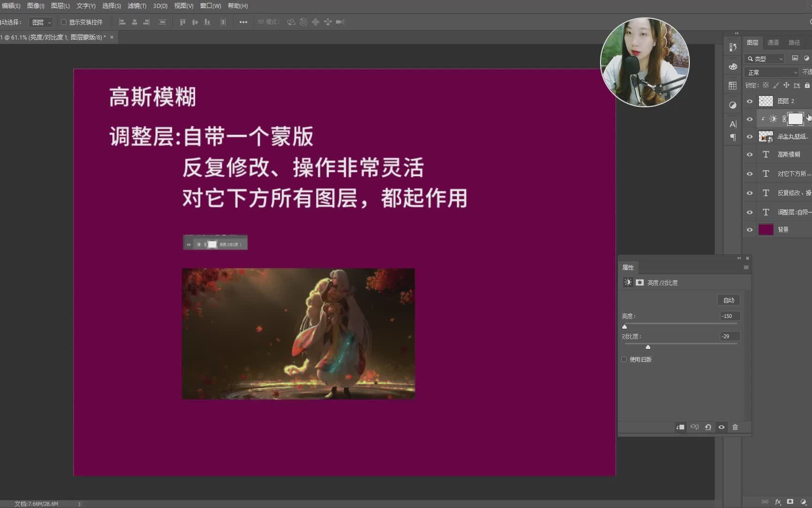The height and width of the screenshot is (508, 812).
Task: Select the mask icon in Properties header
Action: [x=640, y=282]
